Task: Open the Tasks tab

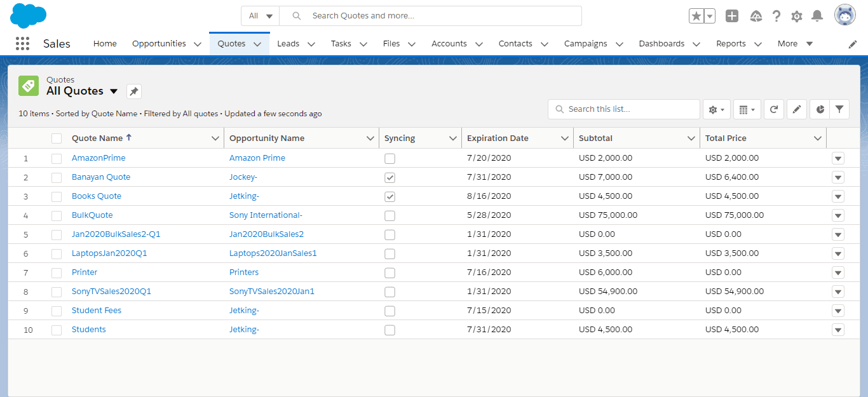Action: coord(341,44)
